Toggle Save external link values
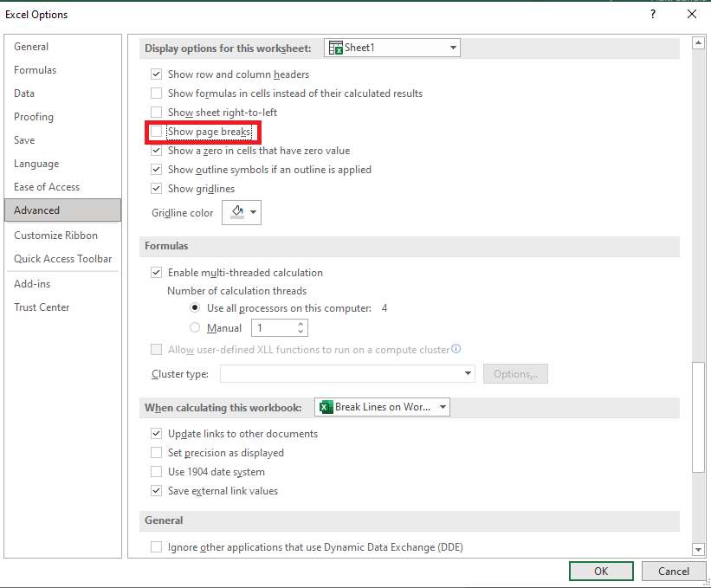 coord(157,490)
